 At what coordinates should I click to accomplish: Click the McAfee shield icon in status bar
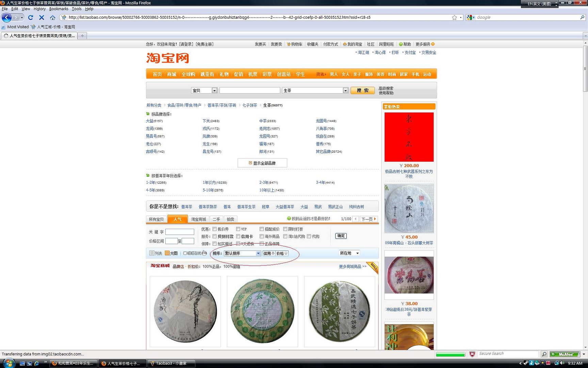(x=472, y=354)
